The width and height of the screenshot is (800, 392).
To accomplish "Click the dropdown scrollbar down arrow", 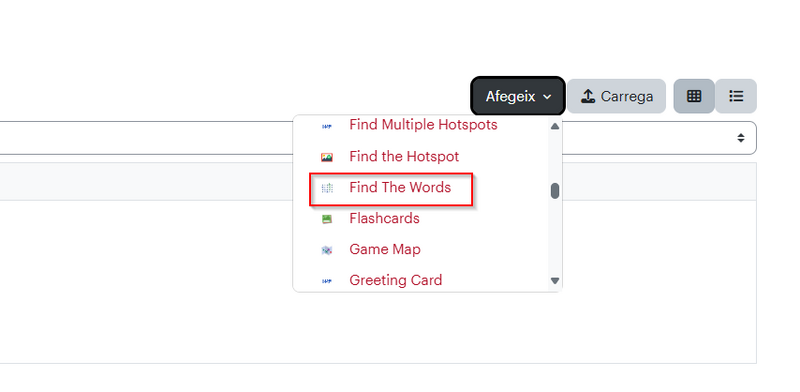I will [555, 280].
